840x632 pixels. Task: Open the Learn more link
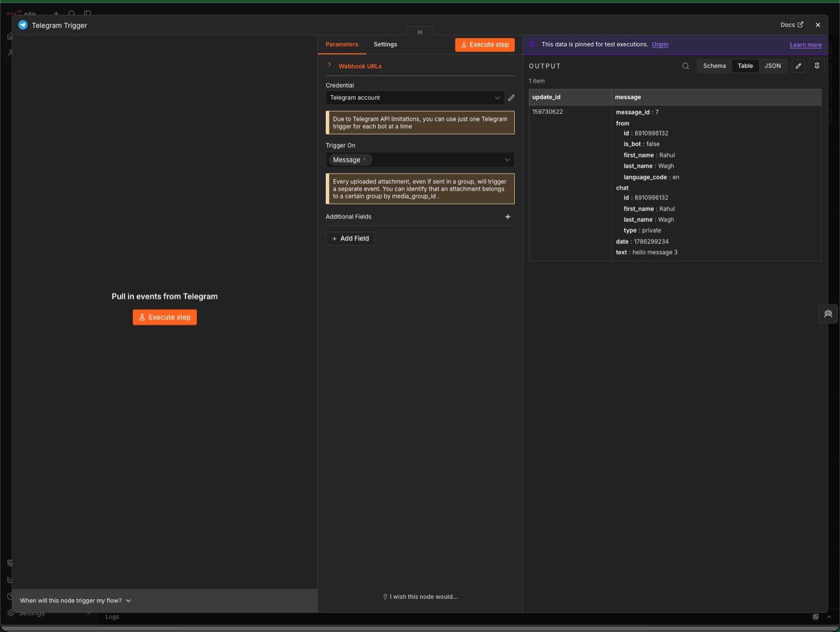[x=806, y=45]
